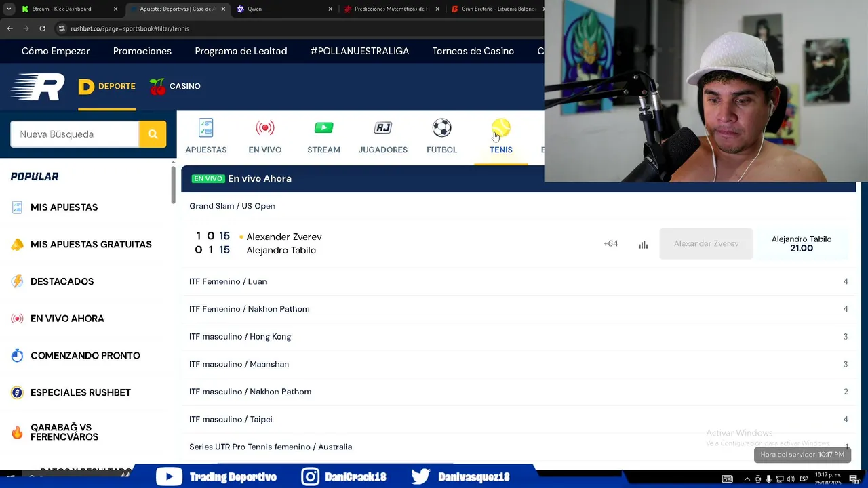Open Alexander Zverev vs Alejandro Tabilo match

[284, 243]
